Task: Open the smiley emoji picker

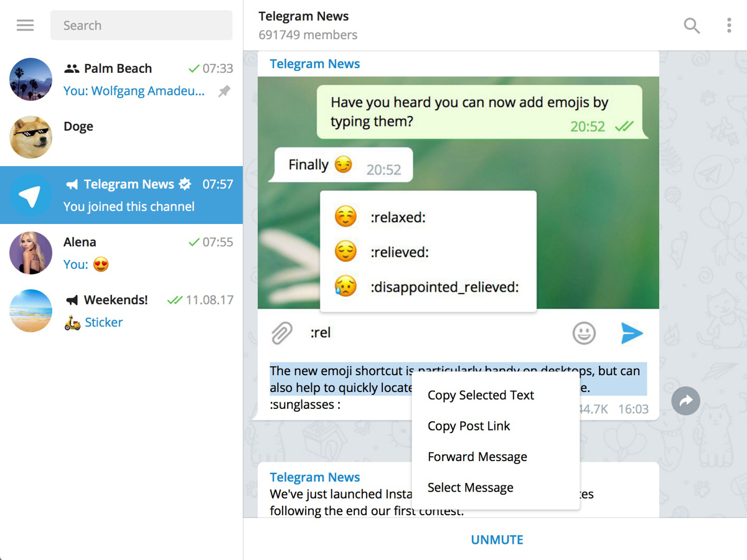Action: pyautogui.click(x=584, y=334)
